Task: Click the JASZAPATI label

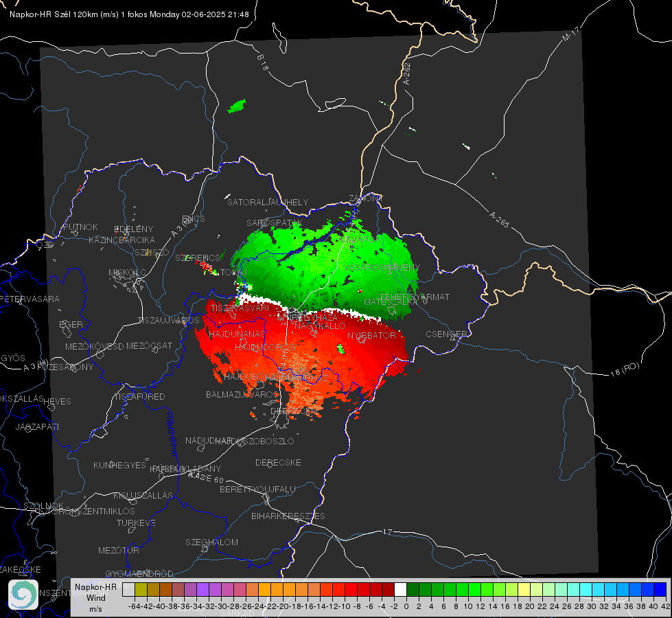Action: click(37, 426)
